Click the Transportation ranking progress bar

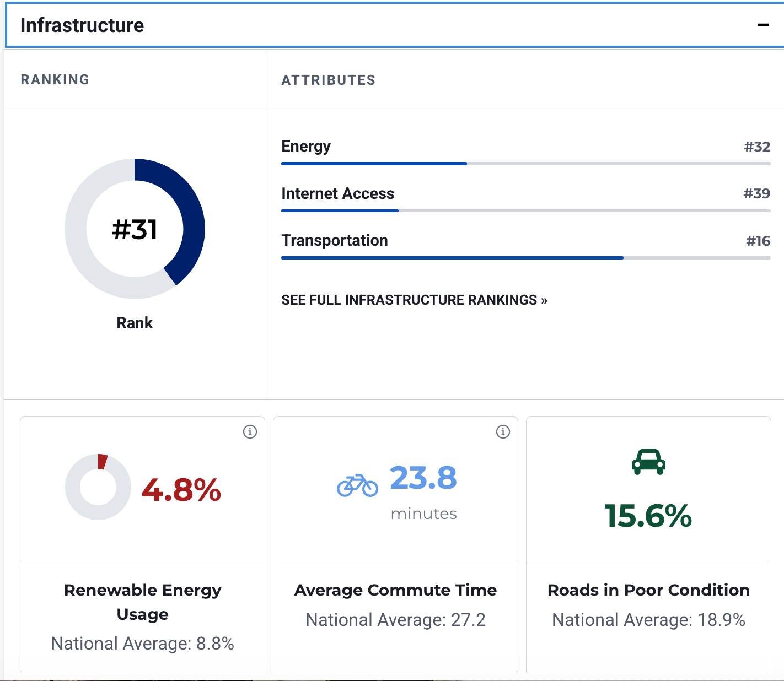pos(526,258)
